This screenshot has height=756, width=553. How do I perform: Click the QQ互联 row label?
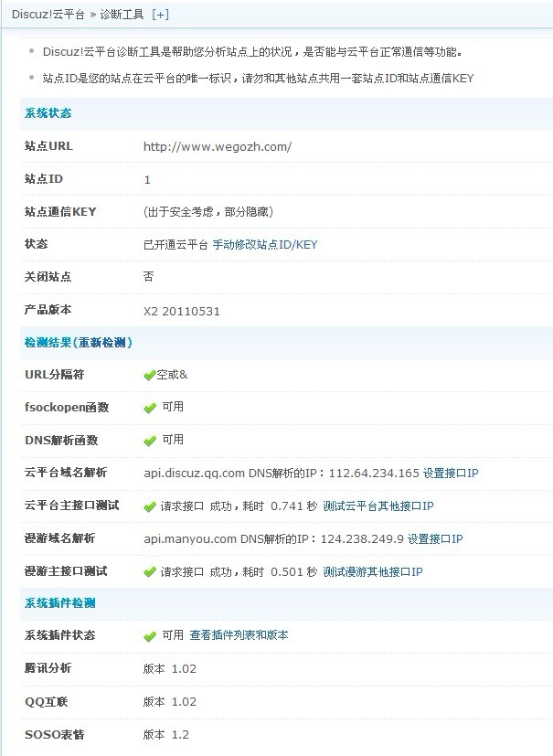point(47,701)
